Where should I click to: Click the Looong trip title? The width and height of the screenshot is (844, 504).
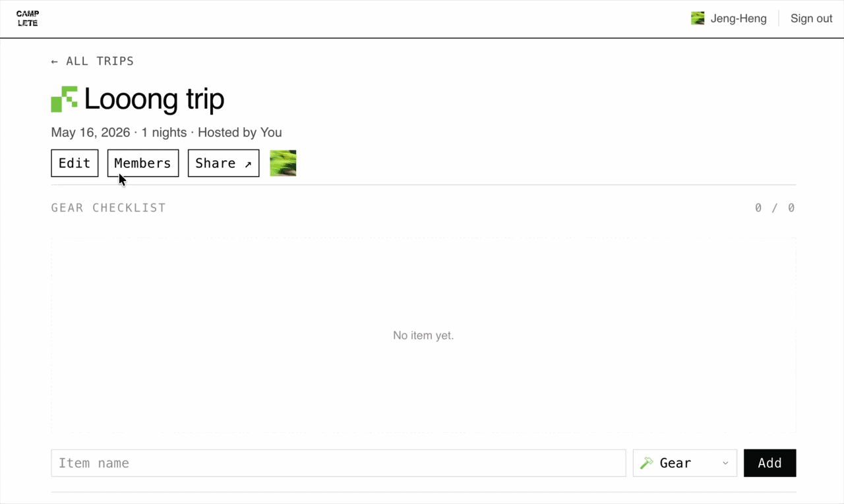154,99
